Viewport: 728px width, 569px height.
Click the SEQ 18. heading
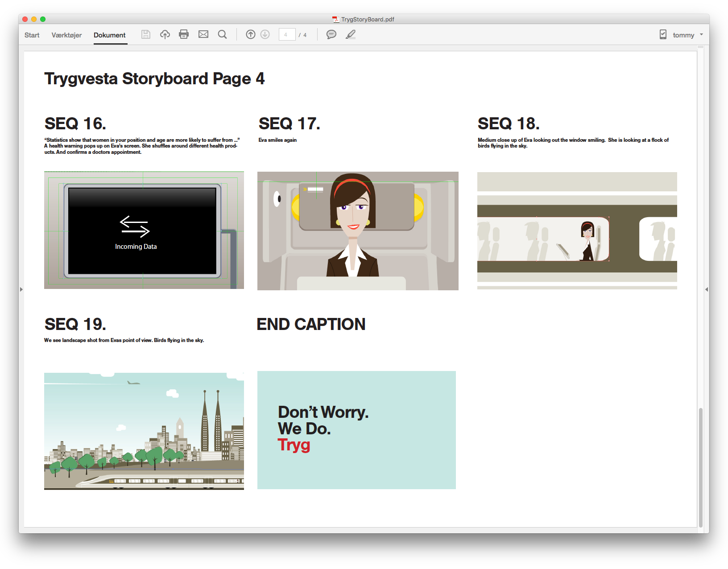(509, 124)
